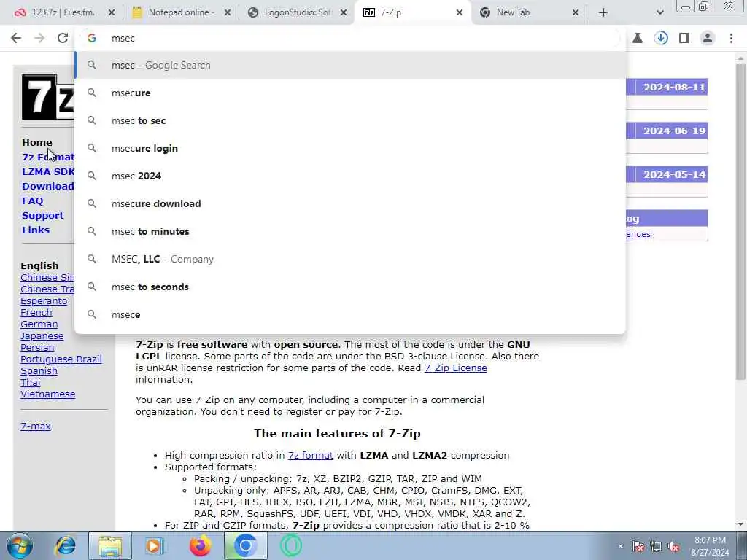Image resolution: width=747 pixels, height=560 pixels.
Task: Go back to the previous page
Action: [16, 38]
